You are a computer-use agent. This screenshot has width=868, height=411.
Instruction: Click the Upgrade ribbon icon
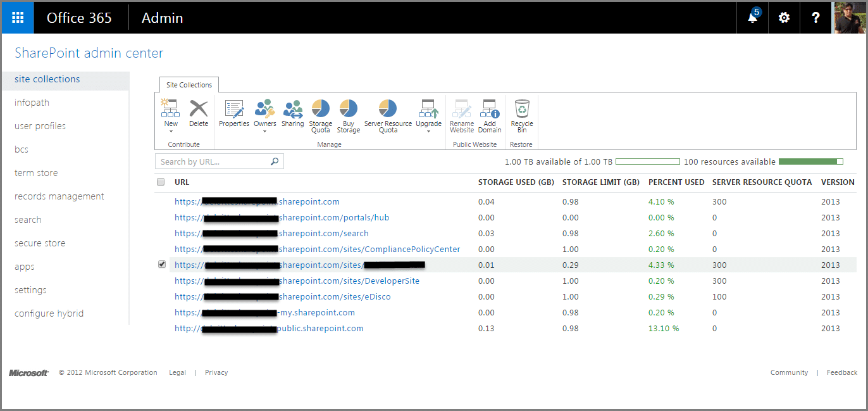pos(428,109)
